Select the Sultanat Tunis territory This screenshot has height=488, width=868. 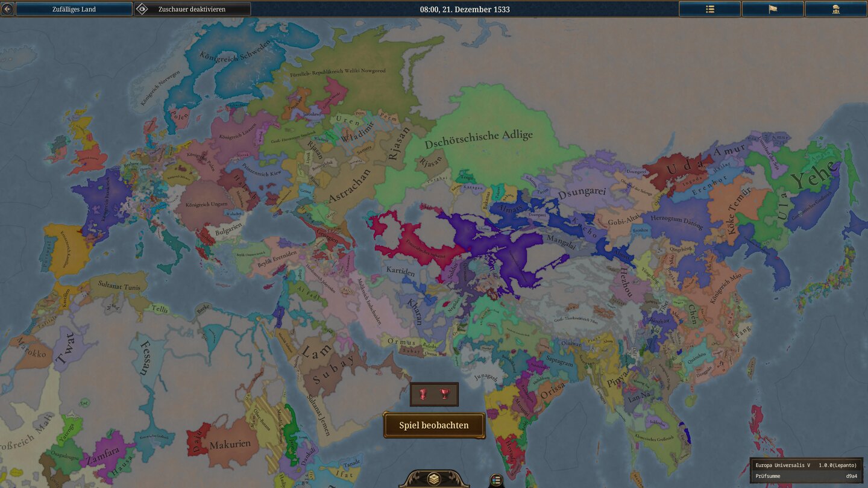(119, 287)
